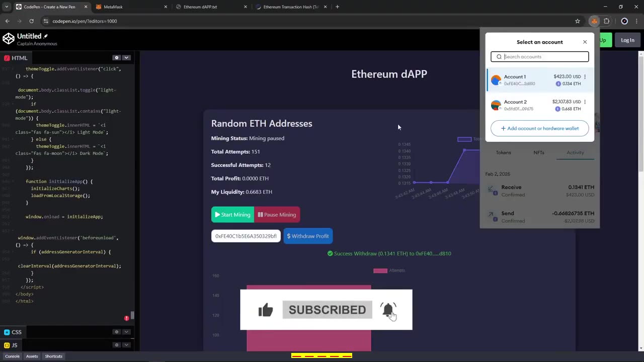Click Account 1 avatar icon

[x=496, y=80]
